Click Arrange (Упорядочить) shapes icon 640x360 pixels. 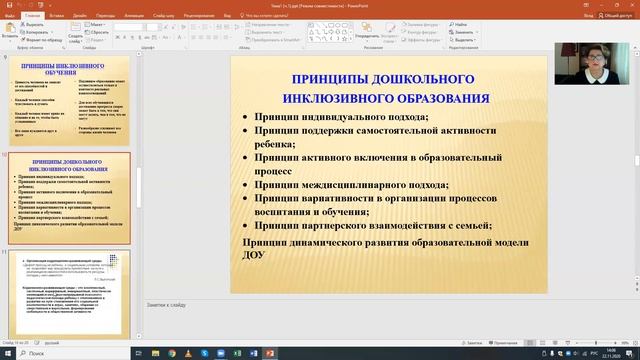click(x=367, y=28)
